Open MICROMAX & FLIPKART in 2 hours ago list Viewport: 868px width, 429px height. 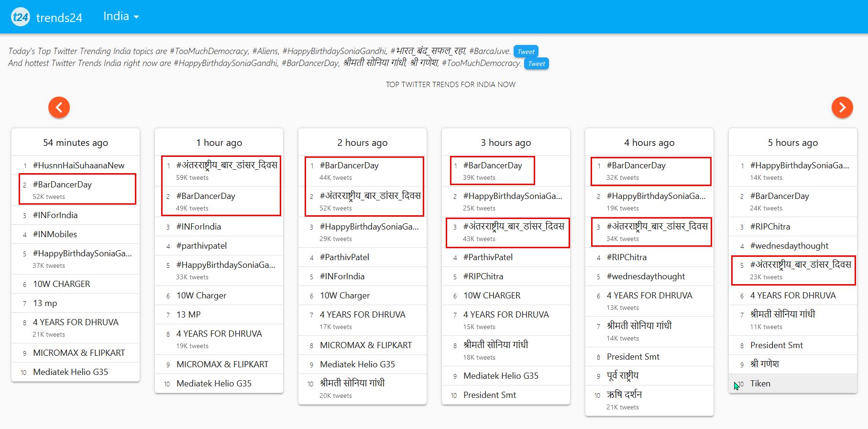[366, 345]
